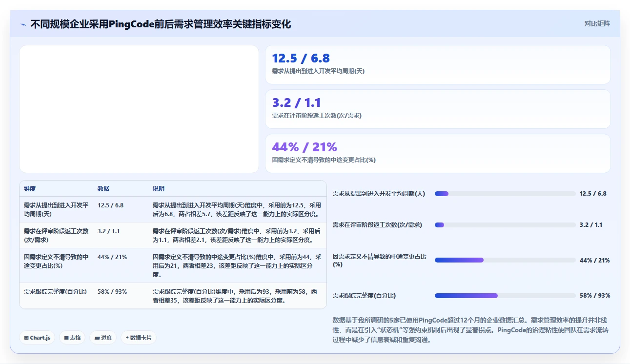Click the description mentioning 两者相差5.7
This screenshot has width=630, height=364.
[x=237, y=209]
